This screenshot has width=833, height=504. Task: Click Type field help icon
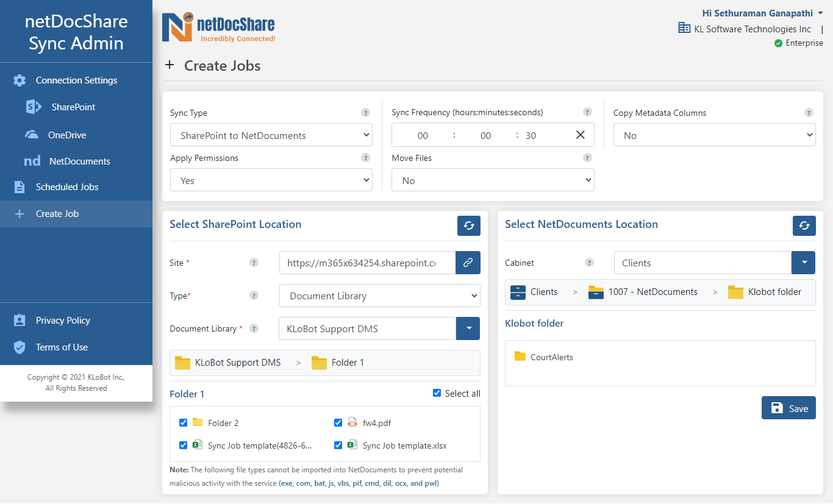pos(254,296)
